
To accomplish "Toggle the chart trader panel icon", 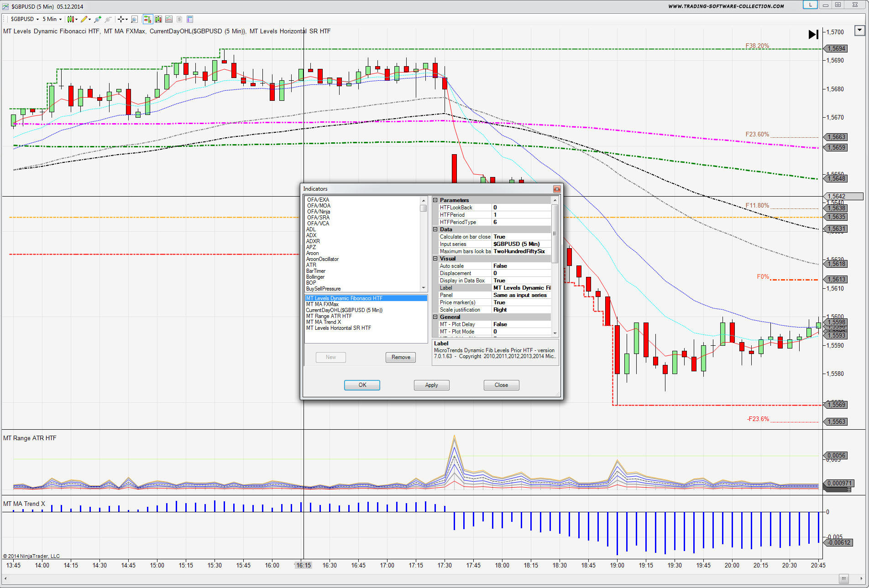I will (147, 19).
